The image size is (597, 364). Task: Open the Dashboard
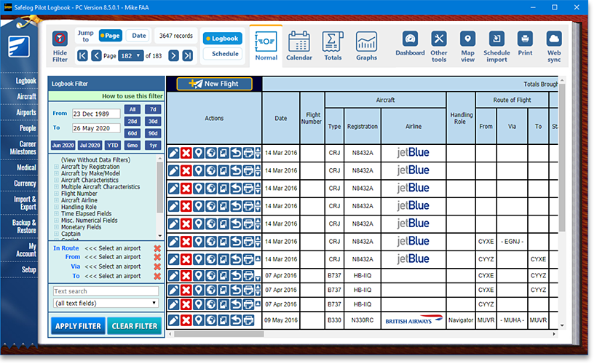(410, 44)
